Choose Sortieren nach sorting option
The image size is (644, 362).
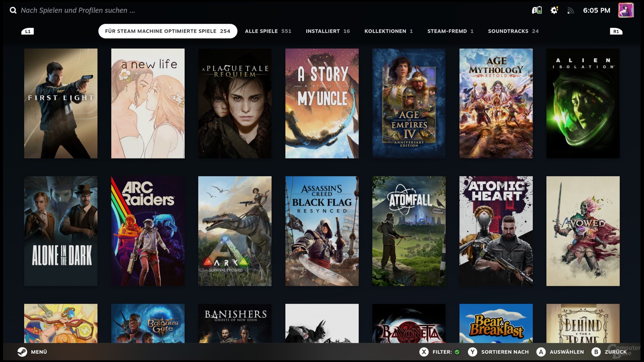tap(498, 352)
